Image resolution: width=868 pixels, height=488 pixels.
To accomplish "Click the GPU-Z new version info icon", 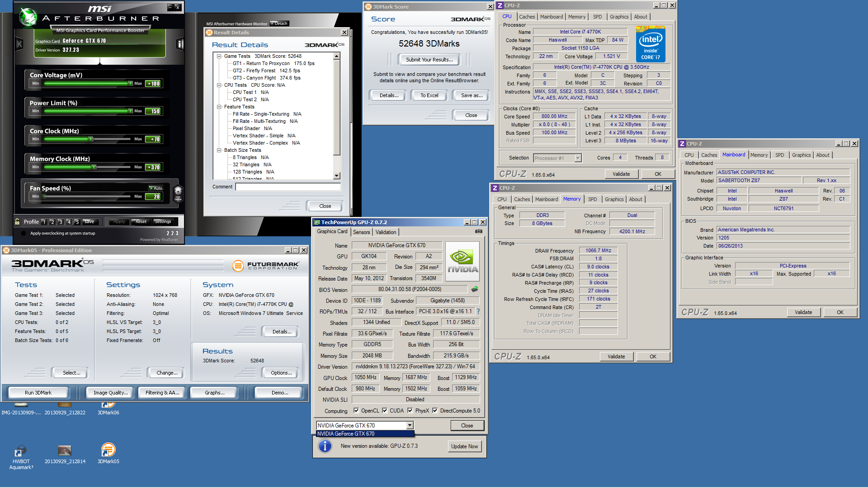I will (325, 446).
